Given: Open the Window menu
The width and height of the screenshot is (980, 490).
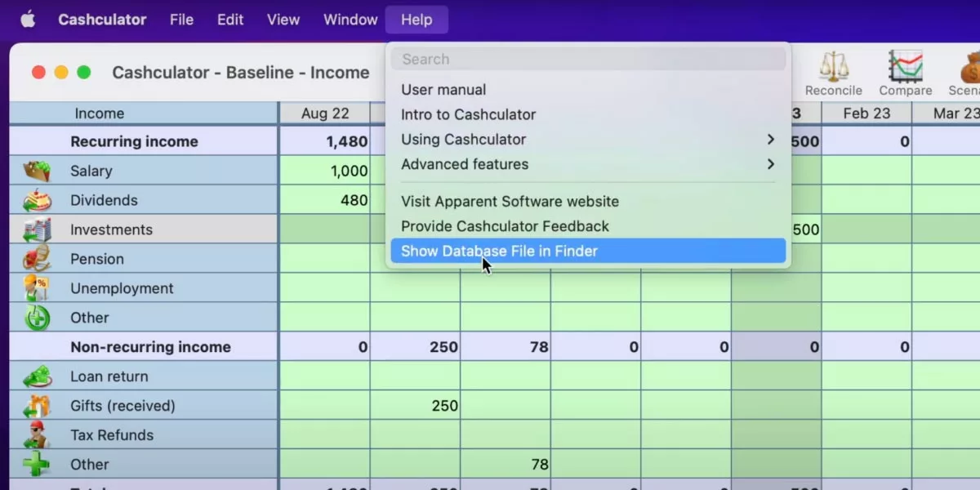Looking at the screenshot, I should 350,20.
